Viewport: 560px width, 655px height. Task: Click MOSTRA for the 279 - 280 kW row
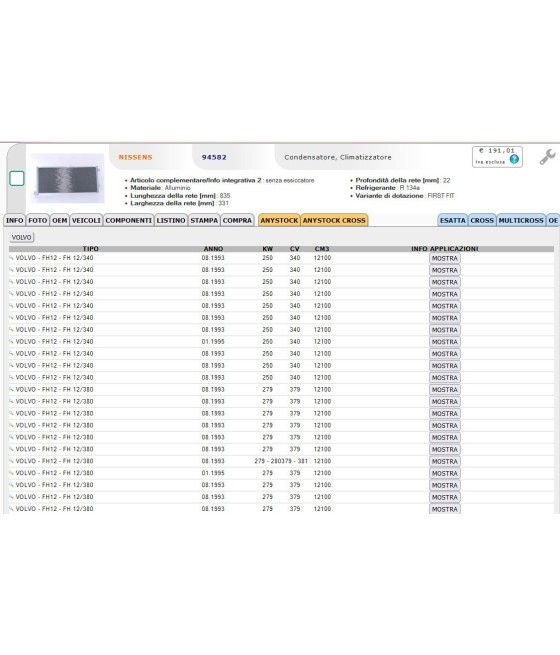445,462
